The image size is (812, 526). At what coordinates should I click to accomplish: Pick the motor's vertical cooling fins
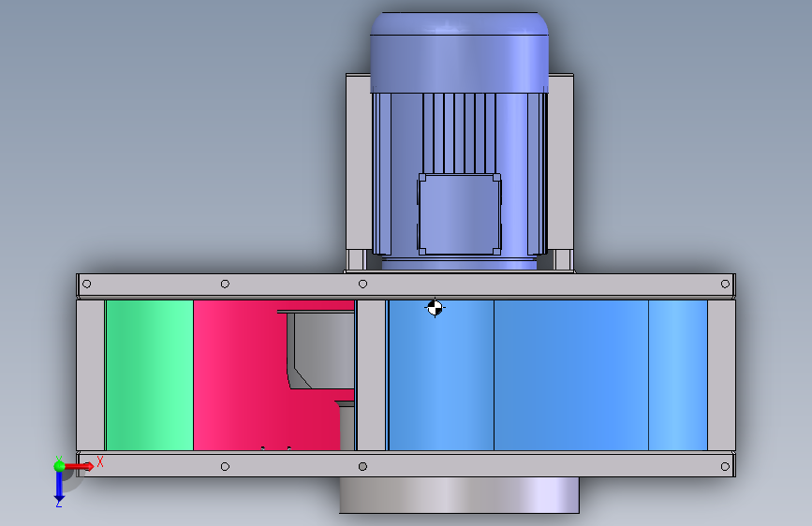pos(459,133)
